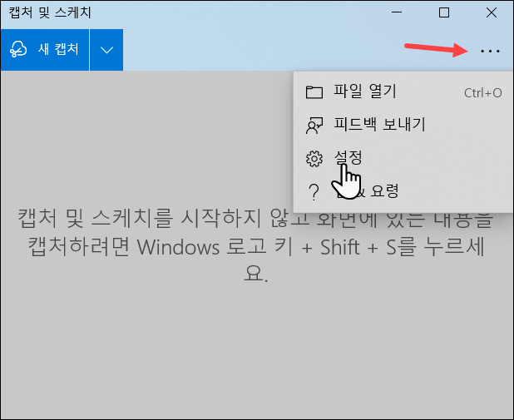Choose 파일 열기 from the menu
The width and height of the screenshot is (514, 420).
pos(403,91)
